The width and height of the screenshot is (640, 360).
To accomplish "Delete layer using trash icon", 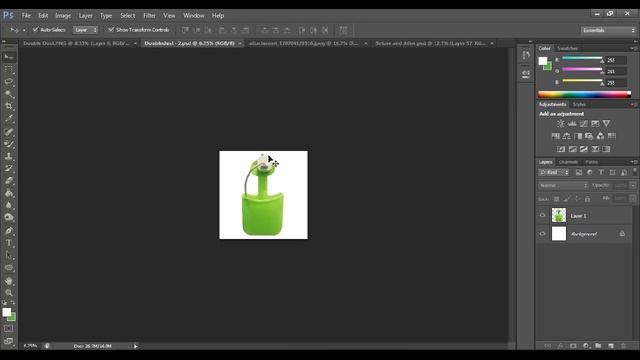I will pyautogui.click(x=623, y=346).
